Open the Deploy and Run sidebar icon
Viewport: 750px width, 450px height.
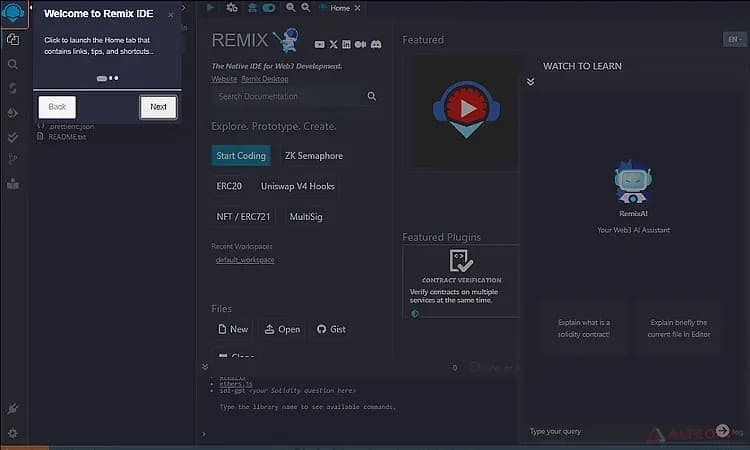tap(13, 113)
